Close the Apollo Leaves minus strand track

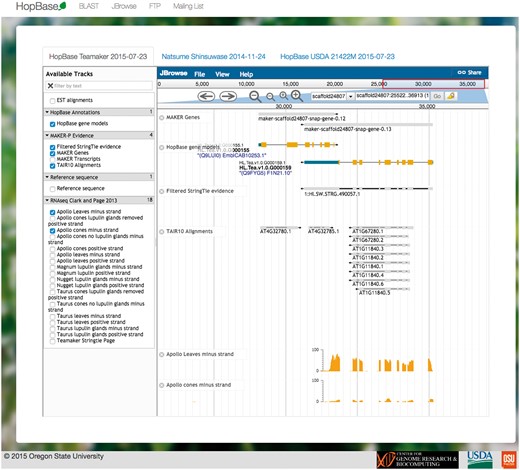pyautogui.click(x=162, y=354)
